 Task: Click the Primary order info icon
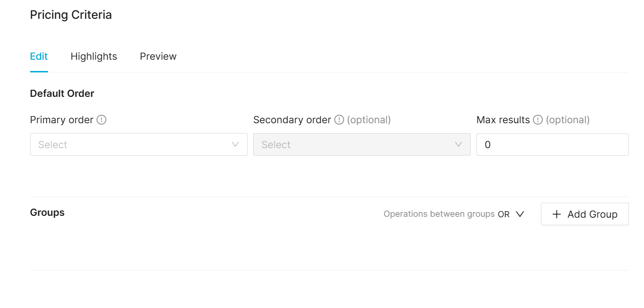click(101, 120)
